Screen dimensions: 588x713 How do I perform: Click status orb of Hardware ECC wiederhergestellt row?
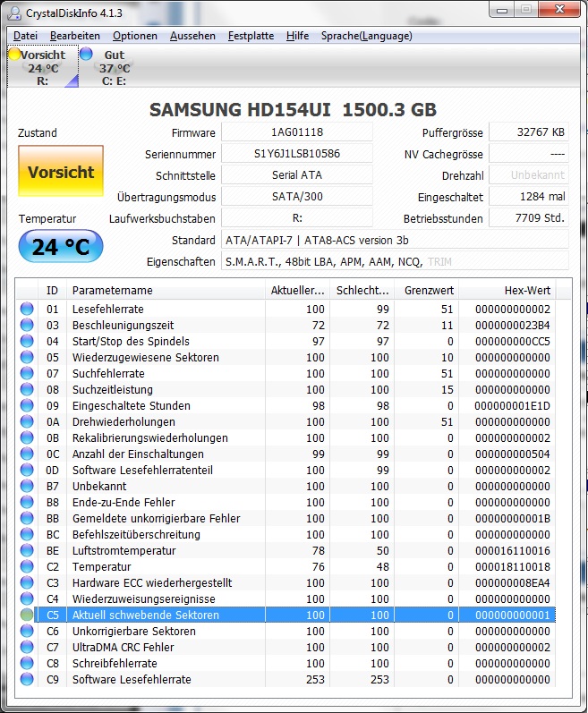pyautogui.click(x=27, y=582)
